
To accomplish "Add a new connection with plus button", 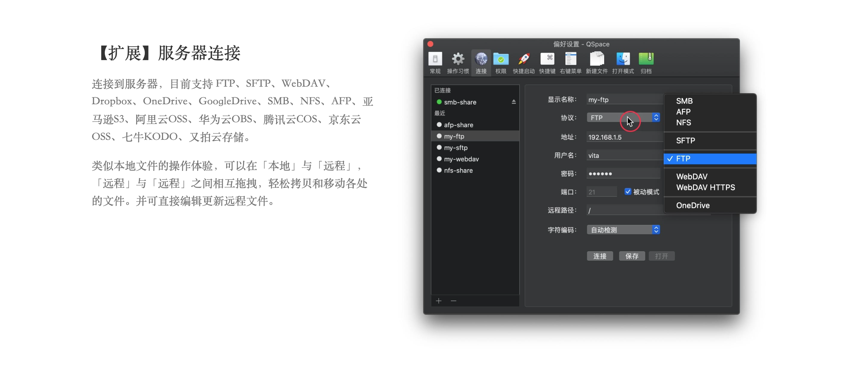I will [438, 301].
